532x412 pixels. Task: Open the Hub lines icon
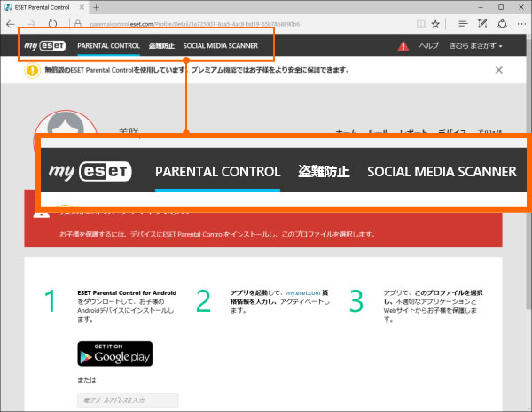(x=463, y=24)
